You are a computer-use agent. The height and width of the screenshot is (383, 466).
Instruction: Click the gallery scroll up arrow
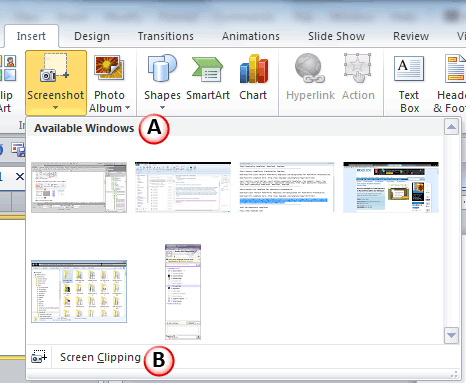(x=451, y=127)
